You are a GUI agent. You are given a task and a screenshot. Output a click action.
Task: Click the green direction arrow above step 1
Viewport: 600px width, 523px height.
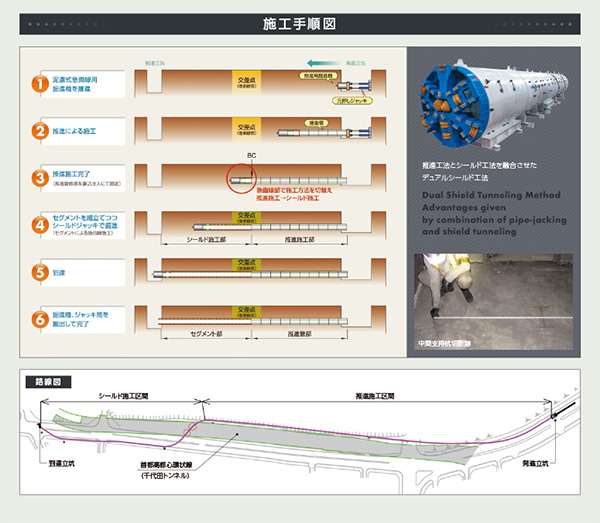[x=324, y=63]
